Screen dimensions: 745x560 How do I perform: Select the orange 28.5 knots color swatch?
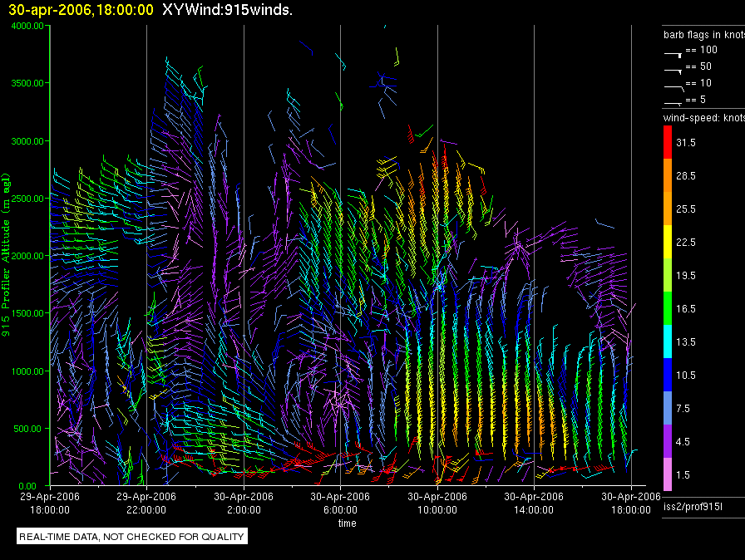coord(669,176)
